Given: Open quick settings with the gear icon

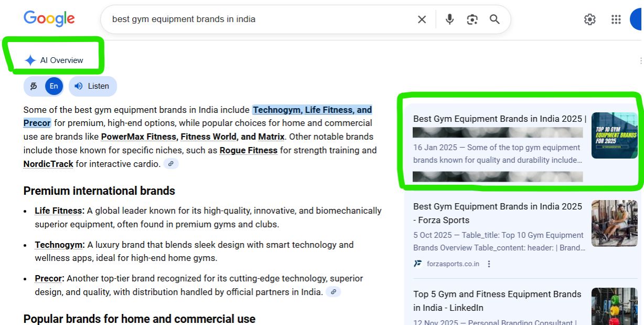Looking at the screenshot, I should click(x=589, y=19).
